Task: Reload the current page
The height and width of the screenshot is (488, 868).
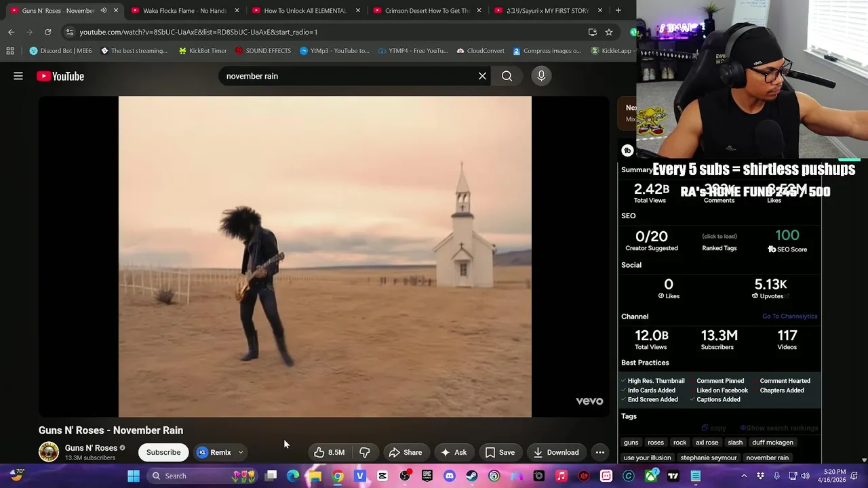Action: pos(47,32)
